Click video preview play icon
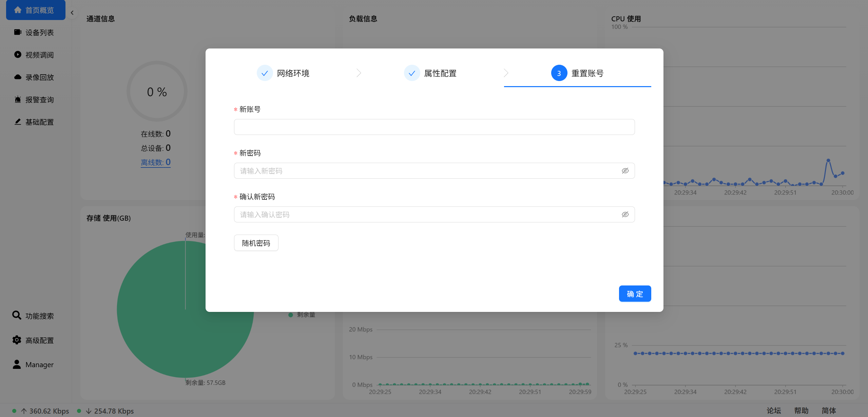 (x=18, y=55)
